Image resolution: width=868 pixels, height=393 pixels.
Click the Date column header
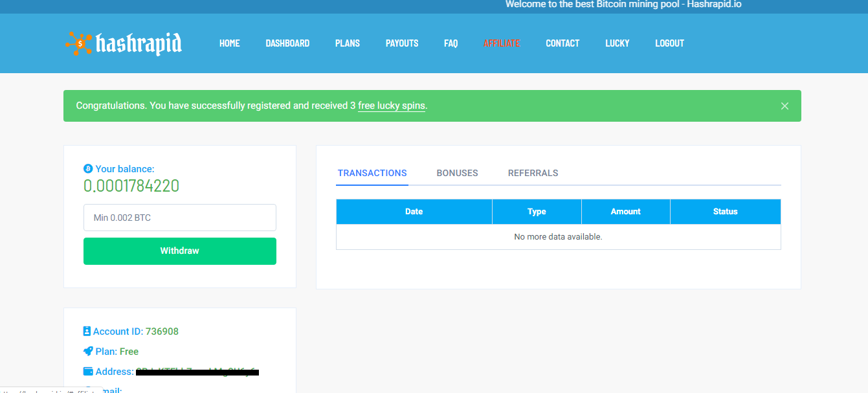point(414,212)
